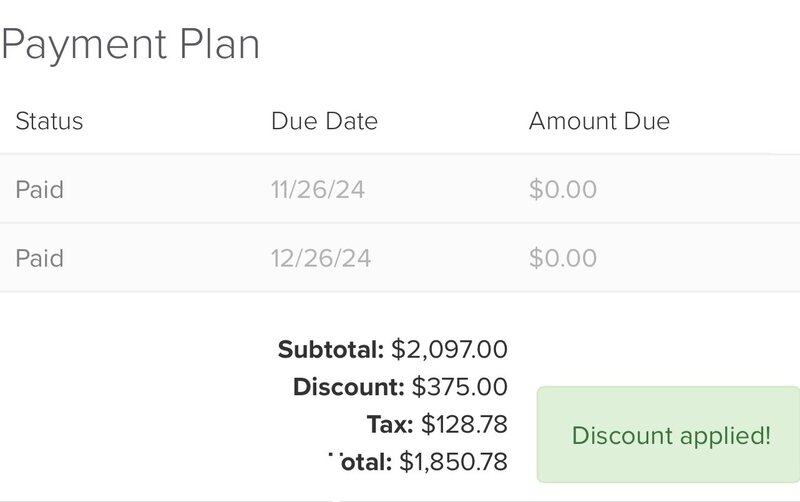Sort by the Status column header
The height and width of the screenshot is (502, 800).
click(49, 122)
